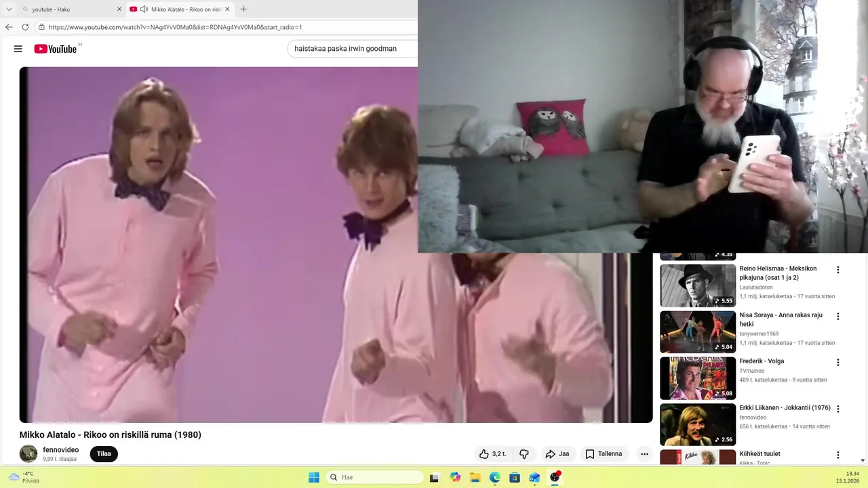The width and height of the screenshot is (868, 488).
Task: Open the fennovideo channel avatar
Action: (x=28, y=453)
